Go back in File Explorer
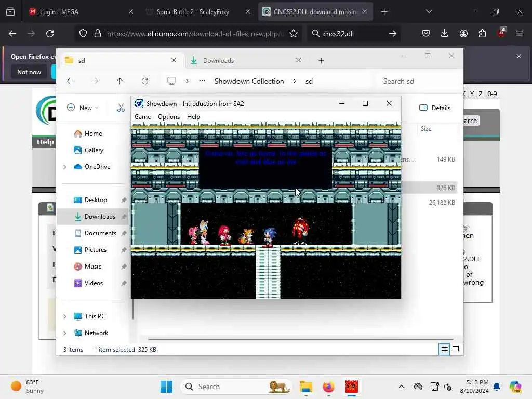The width and height of the screenshot is (532, 399). 70,81
